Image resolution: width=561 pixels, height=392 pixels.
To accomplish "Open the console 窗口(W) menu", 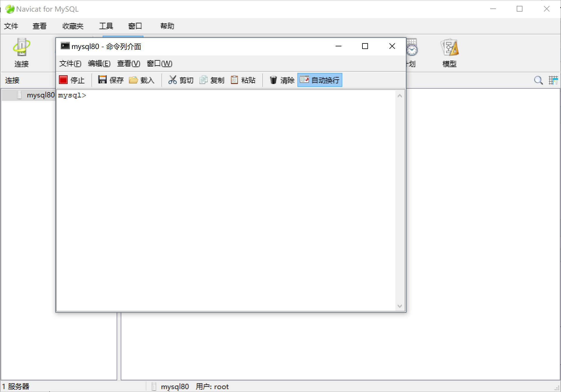I will pos(159,64).
